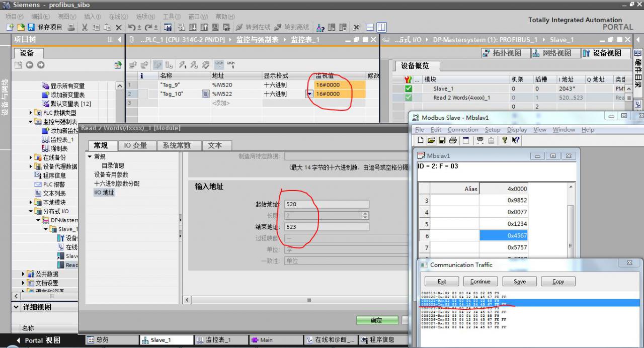The width and height of the screenshot is (644, 348).
Task: Open Setup menu in Modbus Slave
Action: click(493, 129)
